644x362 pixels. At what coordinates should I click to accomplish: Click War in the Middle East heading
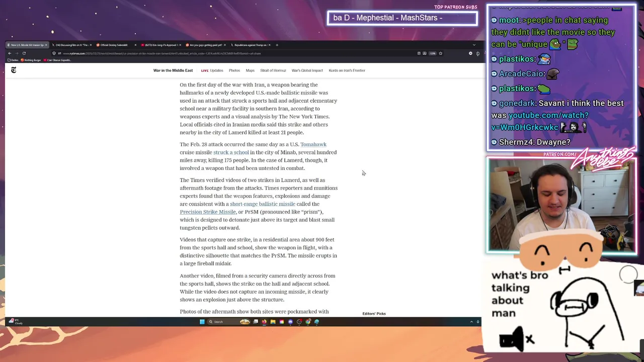coord(173,70)
